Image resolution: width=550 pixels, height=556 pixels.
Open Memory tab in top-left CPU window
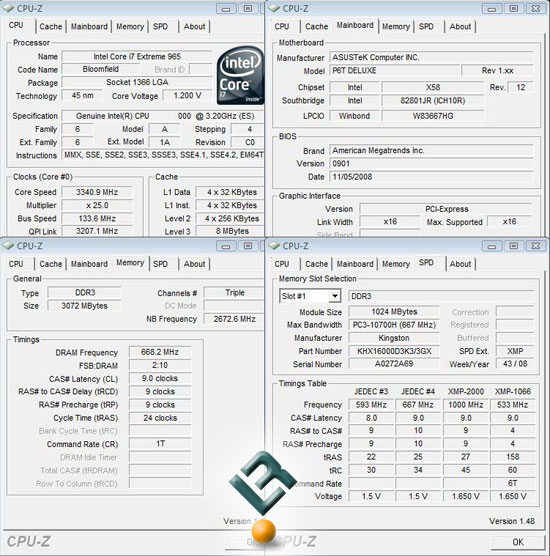[130, 27]
